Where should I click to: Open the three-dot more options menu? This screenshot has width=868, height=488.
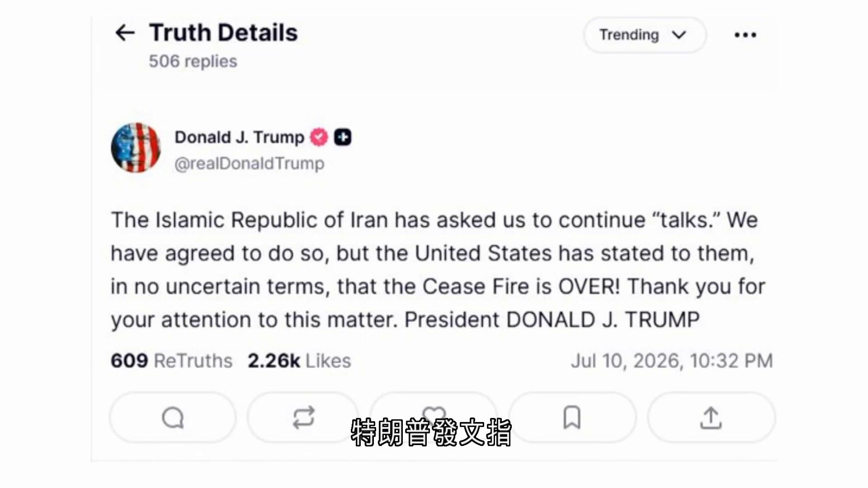tap(745, 35)
